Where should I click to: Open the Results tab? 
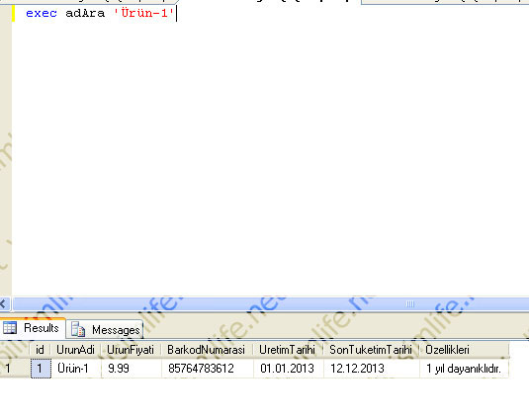[33, 328]
